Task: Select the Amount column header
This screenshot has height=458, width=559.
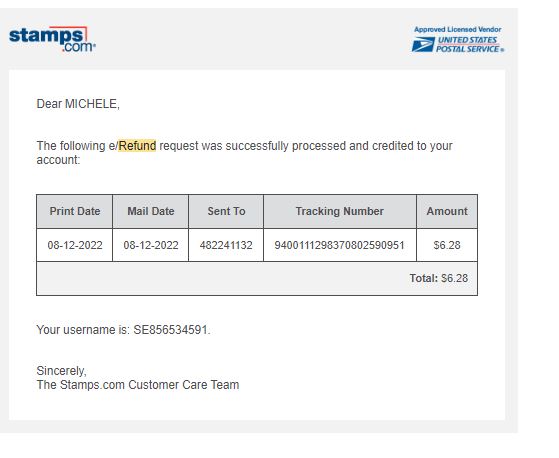Action: click(447, 211)
